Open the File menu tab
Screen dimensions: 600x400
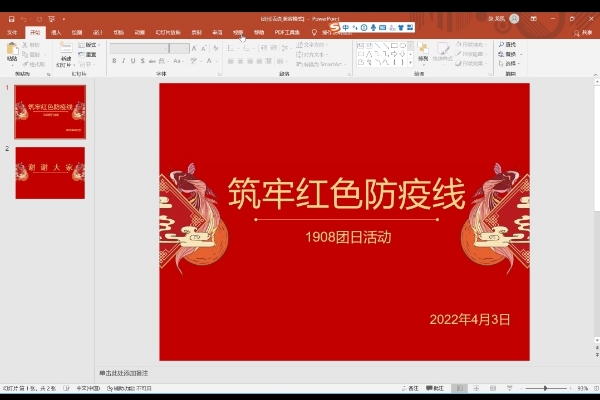point(12,32)
